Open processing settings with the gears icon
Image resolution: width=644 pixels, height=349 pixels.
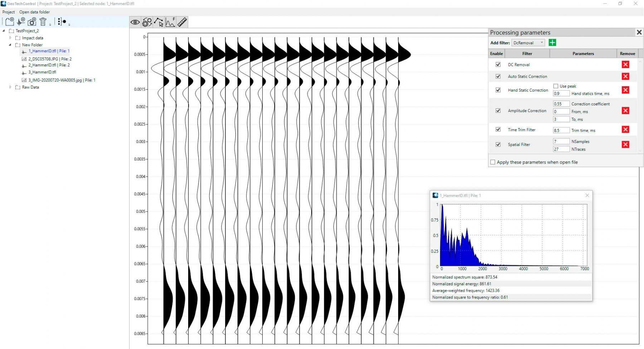tap(147, 22)
